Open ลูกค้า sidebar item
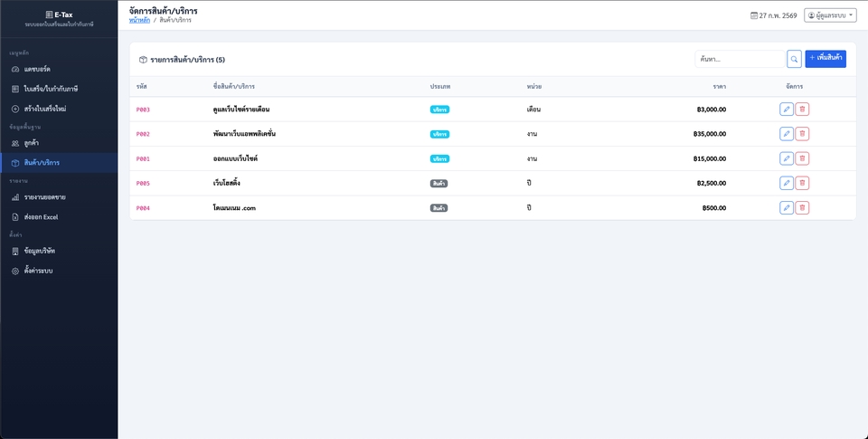868x439 pixels. (31, 143)
